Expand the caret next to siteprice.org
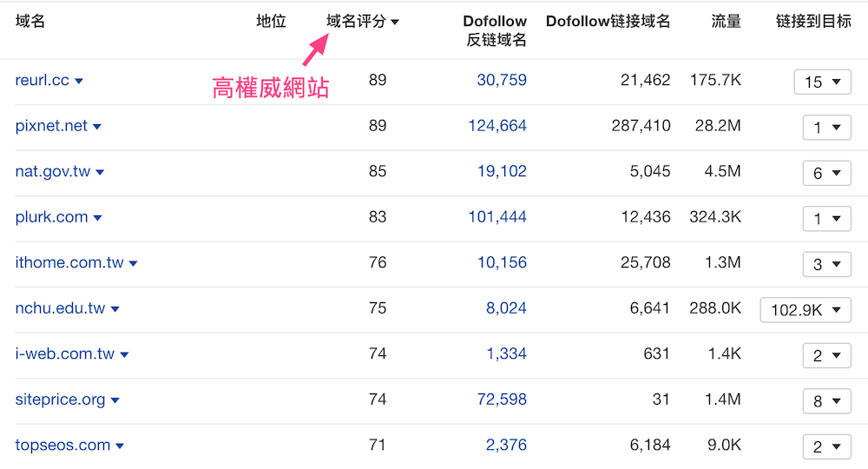 pos(115,400)
